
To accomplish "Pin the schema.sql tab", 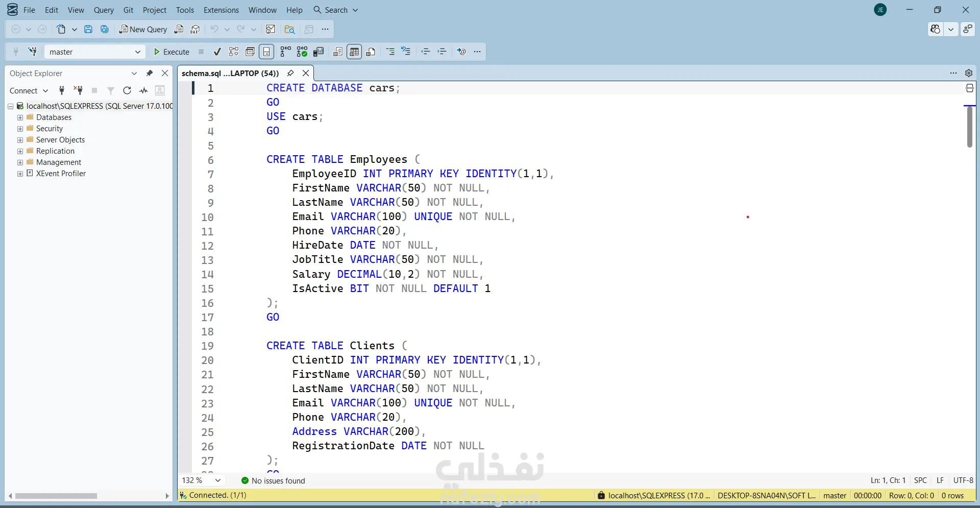I will tap(290, 73).
